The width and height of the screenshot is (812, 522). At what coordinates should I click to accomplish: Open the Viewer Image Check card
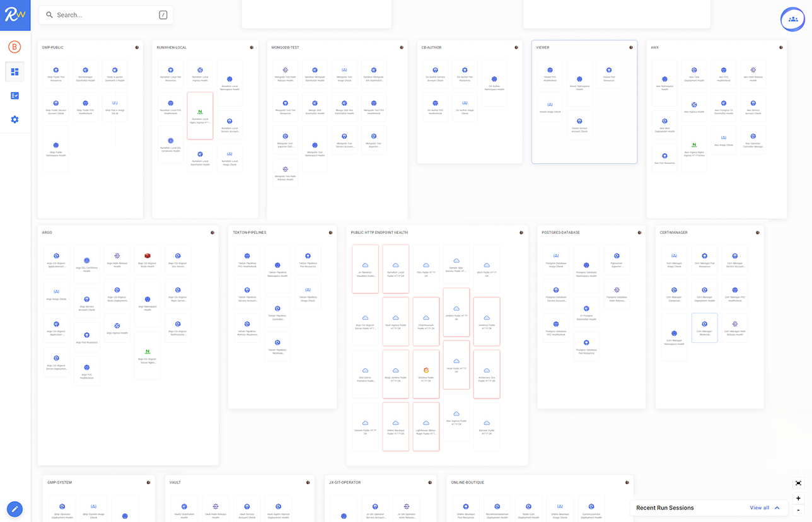pyautogui.click(x=550, y=107)
